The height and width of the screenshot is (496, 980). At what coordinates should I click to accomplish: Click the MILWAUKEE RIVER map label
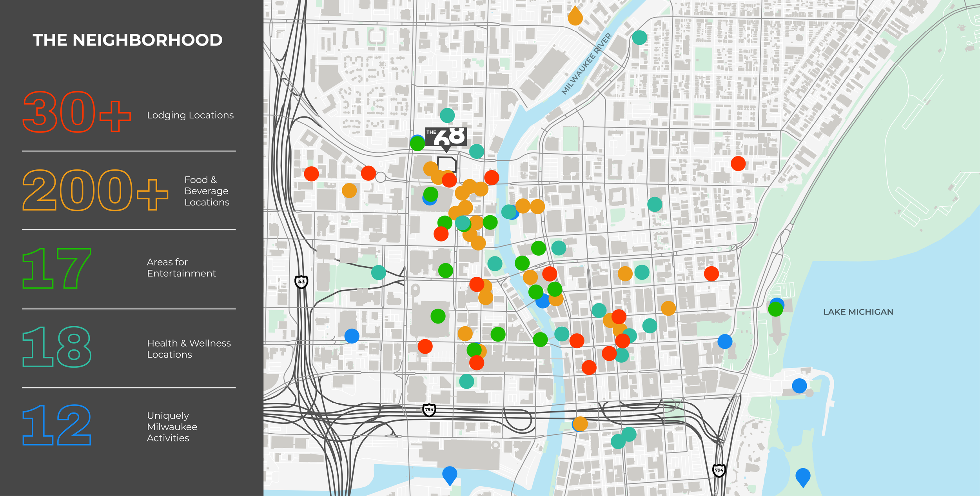click(586, 64)
